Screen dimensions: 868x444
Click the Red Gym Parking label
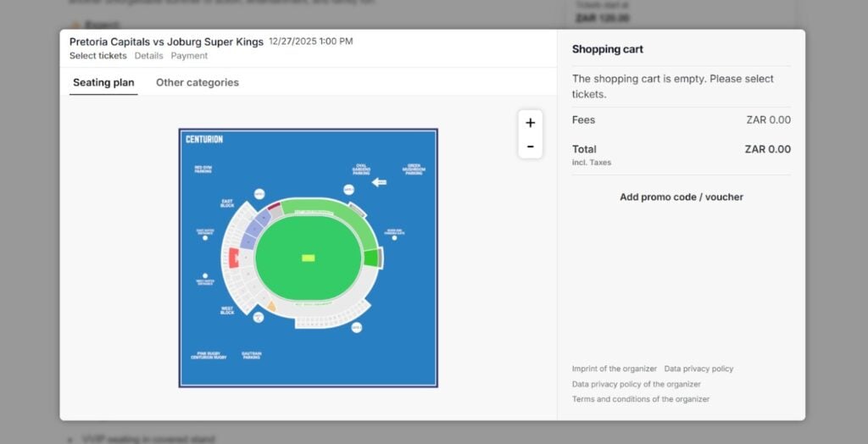(x=203, y=169)
